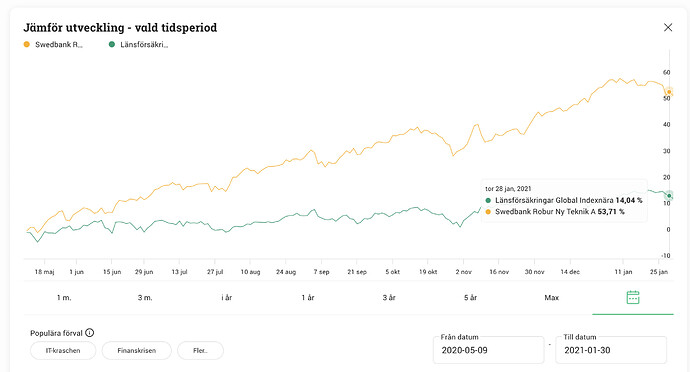Edit the Från datum field

click(x=488, y=350)
